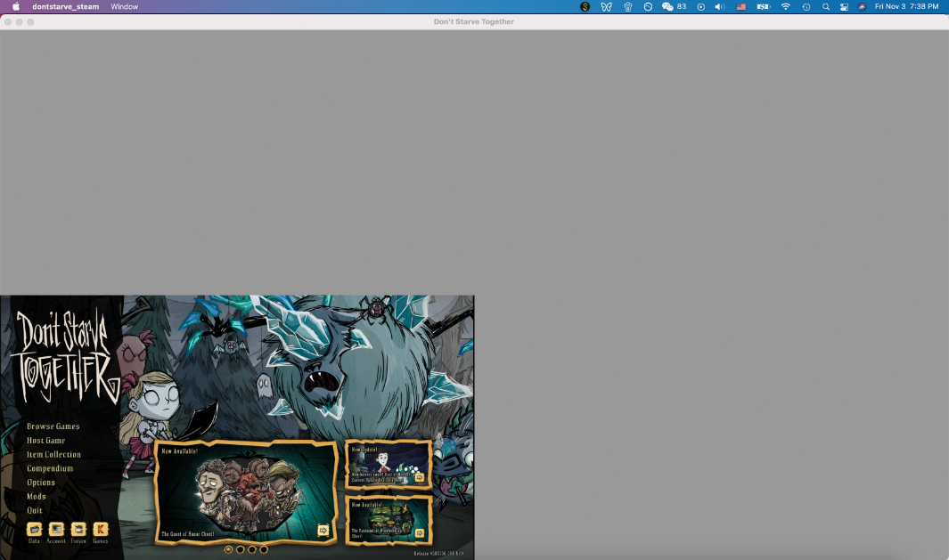Viewport: 949px width, 560px height.
Task: Open Spotlight search icon
Action: (825, 6)
